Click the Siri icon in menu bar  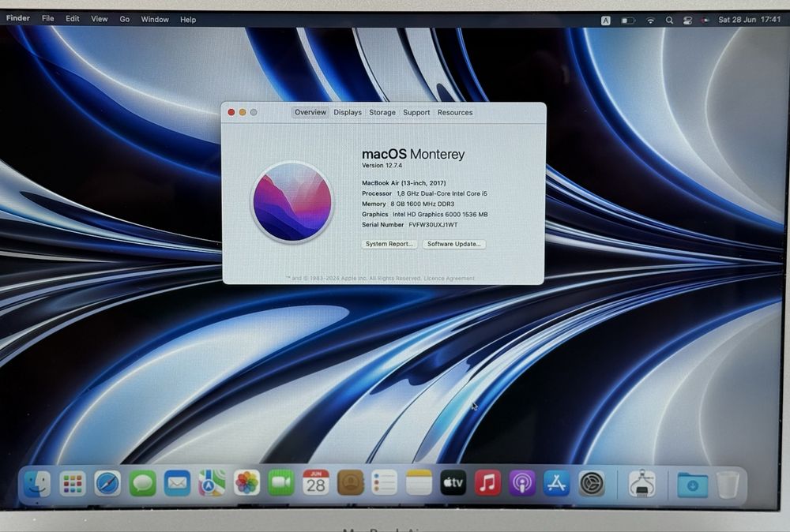[x=705, y=21]
